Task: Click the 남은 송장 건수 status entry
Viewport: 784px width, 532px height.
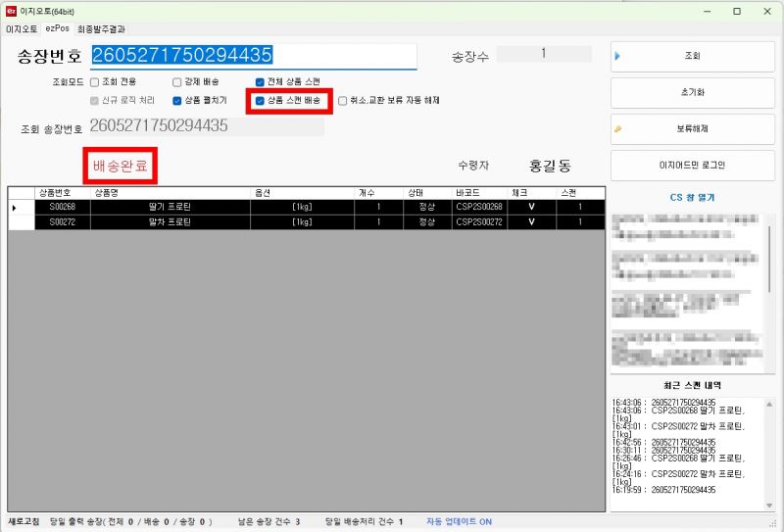Action: 269,521
